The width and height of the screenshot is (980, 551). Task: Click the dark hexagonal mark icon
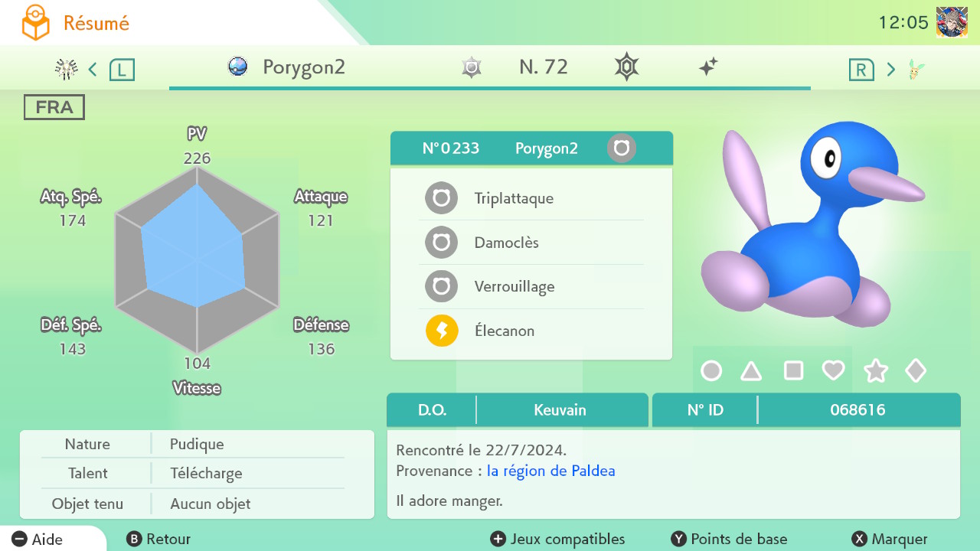tap(627, 67)
